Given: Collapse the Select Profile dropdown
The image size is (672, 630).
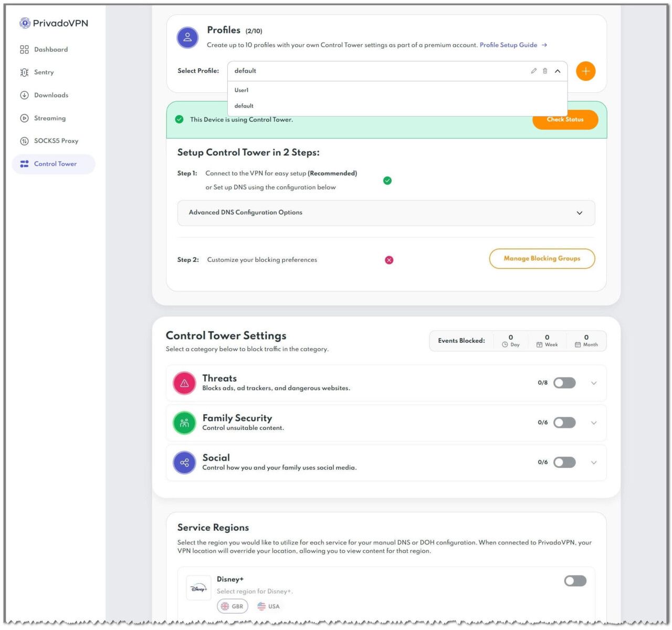Looking at the screenshot, I should (x=558, y=71).
